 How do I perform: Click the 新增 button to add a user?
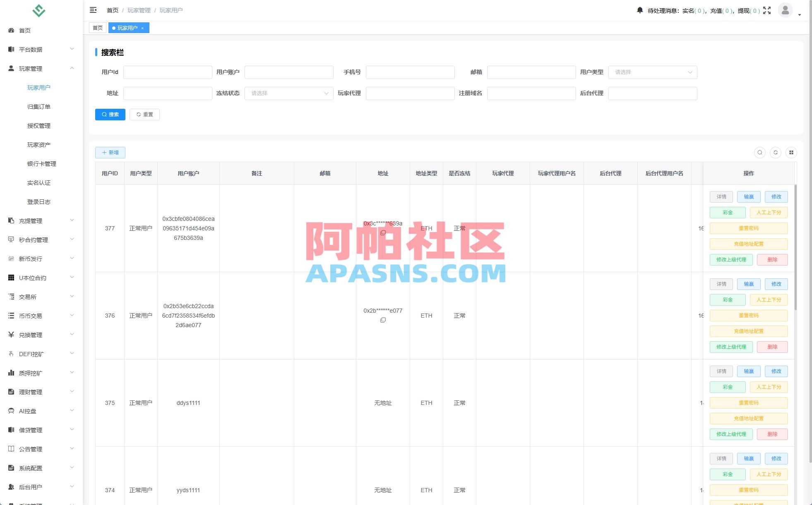tap(110, 153)
